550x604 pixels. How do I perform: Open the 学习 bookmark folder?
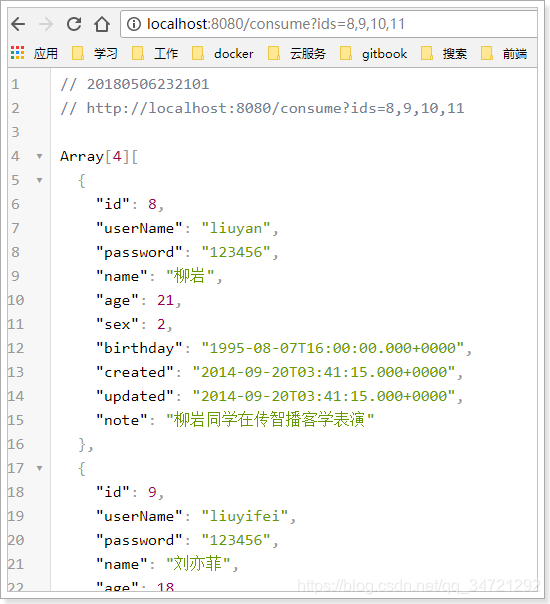pyautogui.click(x=95, y=53)
